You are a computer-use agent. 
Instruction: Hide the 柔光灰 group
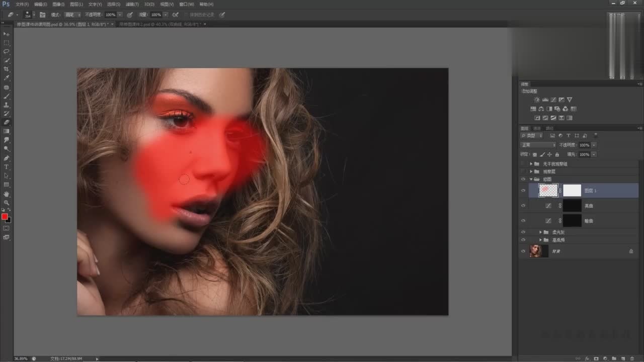click(523, 232)
